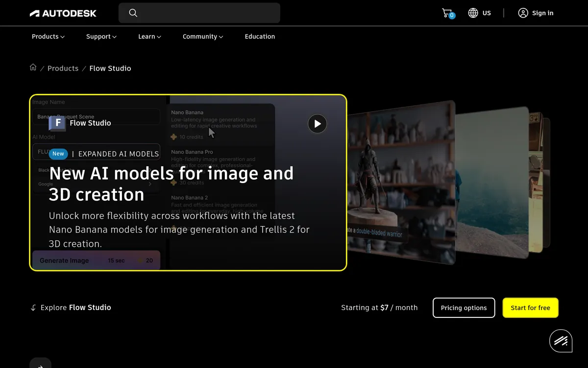Screen dimensions: 588x368
Task: Click the search magnifier icon
Action: click(133, 13)
